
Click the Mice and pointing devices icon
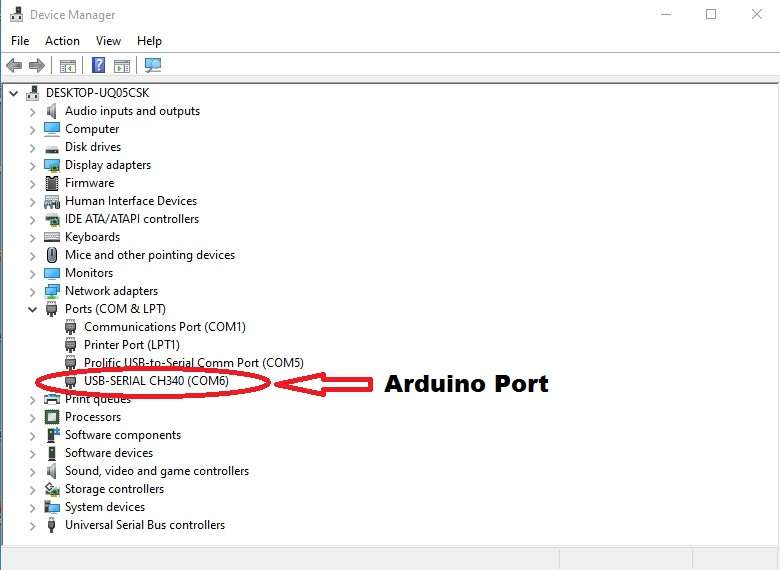(52, 255)
